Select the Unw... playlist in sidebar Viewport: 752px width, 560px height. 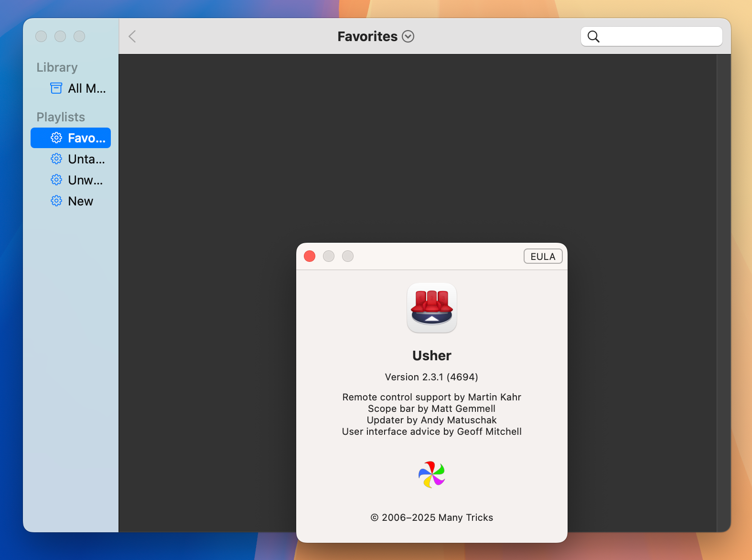click(71, 180)
